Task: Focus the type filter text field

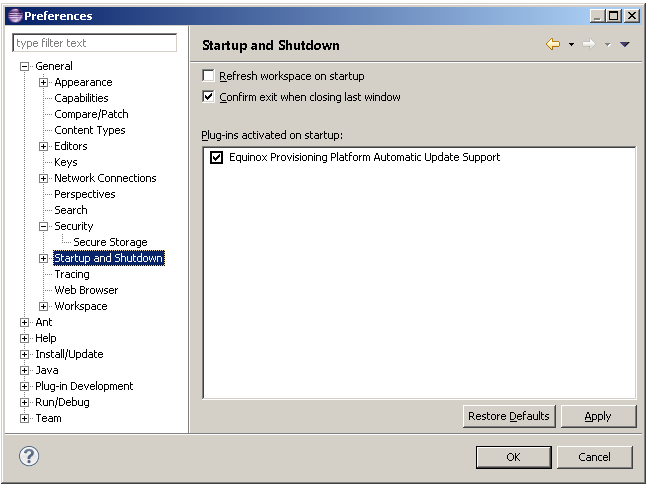Action: coord(95,43)
